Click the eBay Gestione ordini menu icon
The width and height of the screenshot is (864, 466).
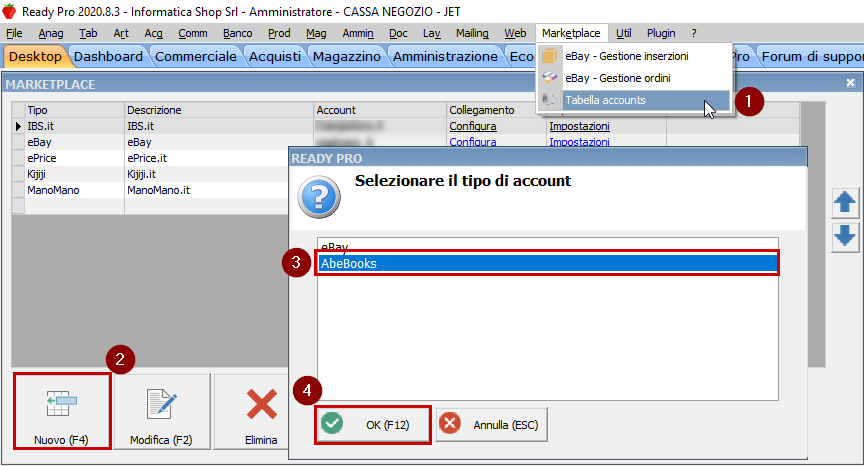point(549,78)
